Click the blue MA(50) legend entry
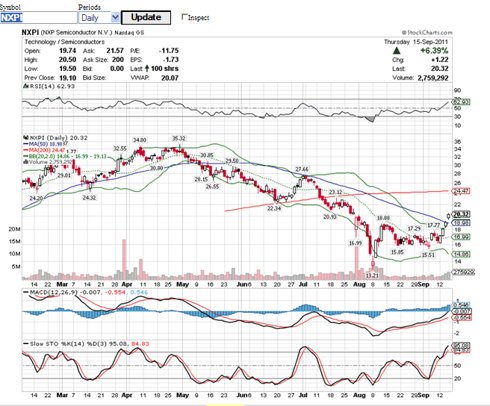Viewport: 490px width, 406px height. tap(45, 144)
